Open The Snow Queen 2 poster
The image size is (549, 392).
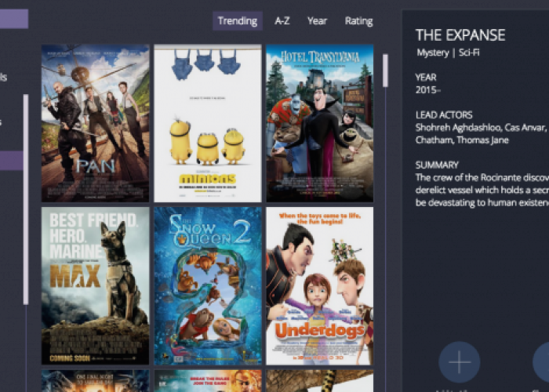pyautogui.click(x=208, y=285)
